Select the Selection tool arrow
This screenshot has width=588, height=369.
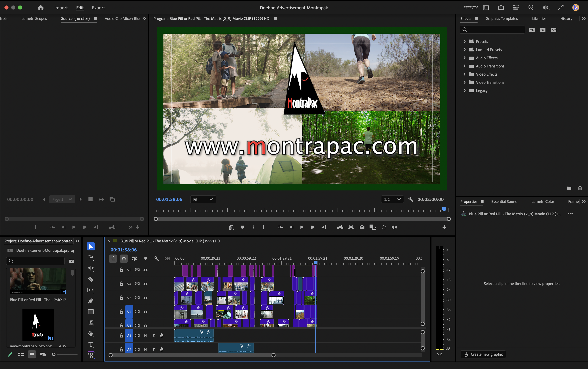pos(91,246)
